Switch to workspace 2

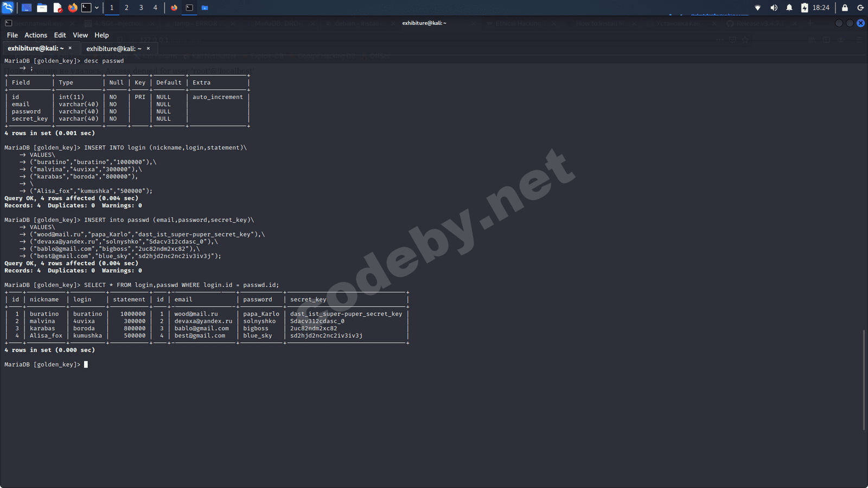[x=126, y=8]
